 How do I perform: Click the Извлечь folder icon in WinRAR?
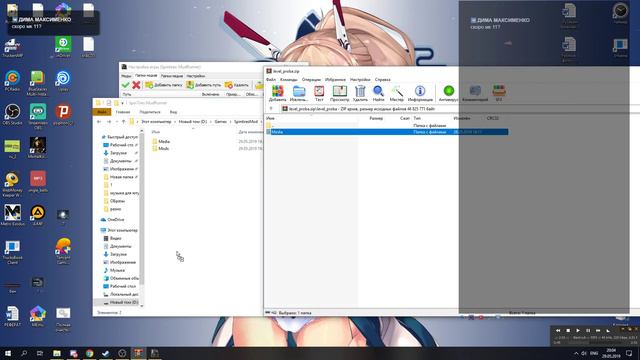[x=299, y=93]
